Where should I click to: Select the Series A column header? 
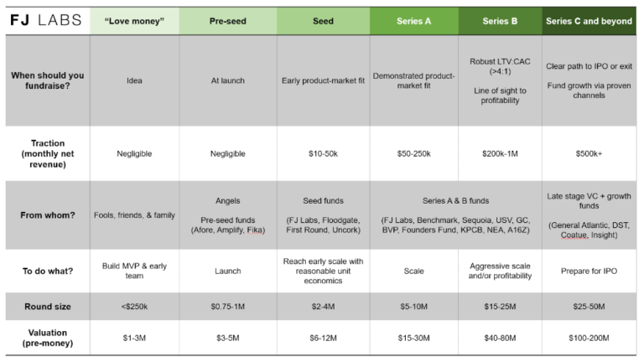(414, 20)
